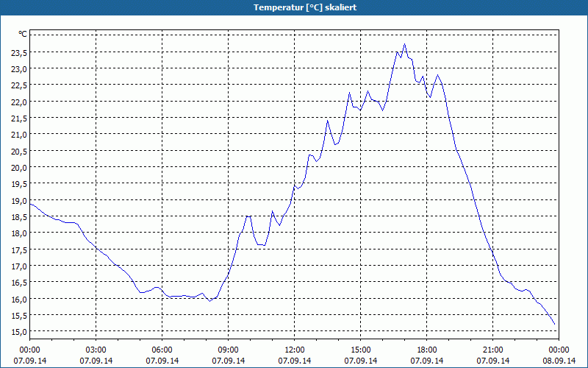Choose the 18,5 temperature label

(x=19, y=217)
